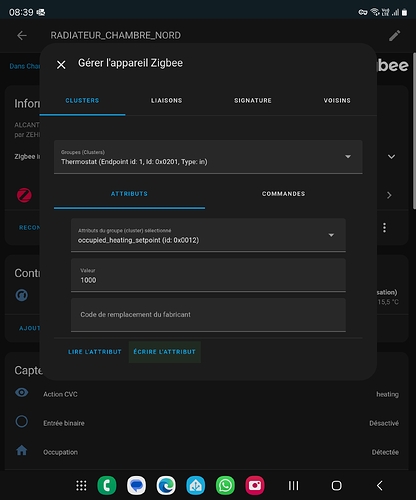This screenshot has height=500, width=416.
Task: Open the Liaisons tab
Action: (166, 100)
